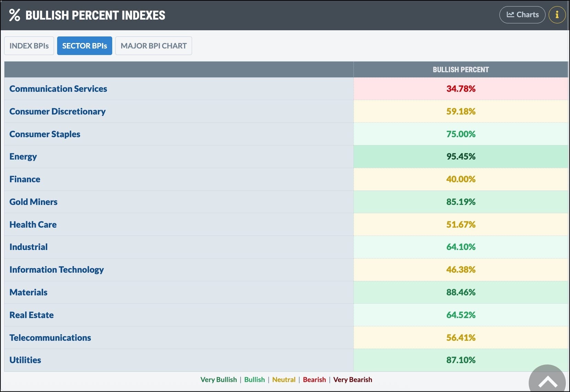Image resolution: width=570 pixels, height=392 pixels.
Task: Select the Energy sector link
Action: [x=23, y=156]
